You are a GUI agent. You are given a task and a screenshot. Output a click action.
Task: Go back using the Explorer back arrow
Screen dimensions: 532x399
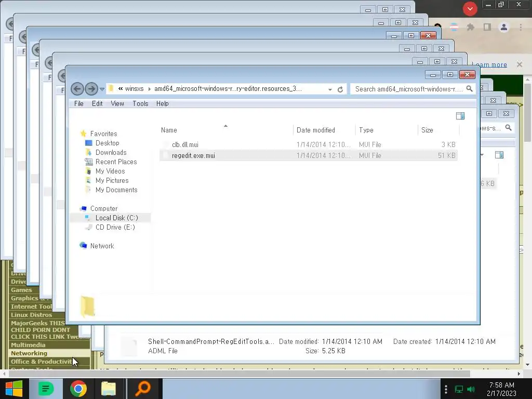coord(77,89)
